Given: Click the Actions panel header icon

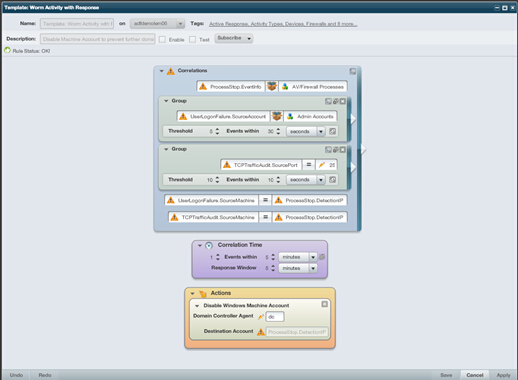Looking at the screenshot, I should 203,293.
